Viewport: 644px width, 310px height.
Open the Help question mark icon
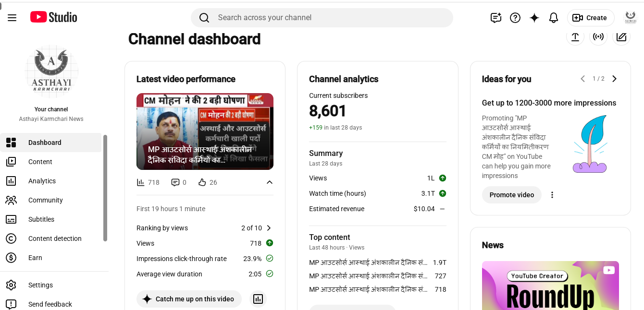[x=515, y=18]
